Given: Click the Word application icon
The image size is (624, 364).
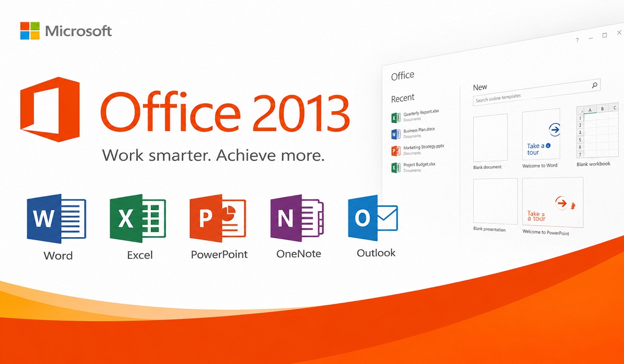Looking at the screenshot, I should pos(56,219).
